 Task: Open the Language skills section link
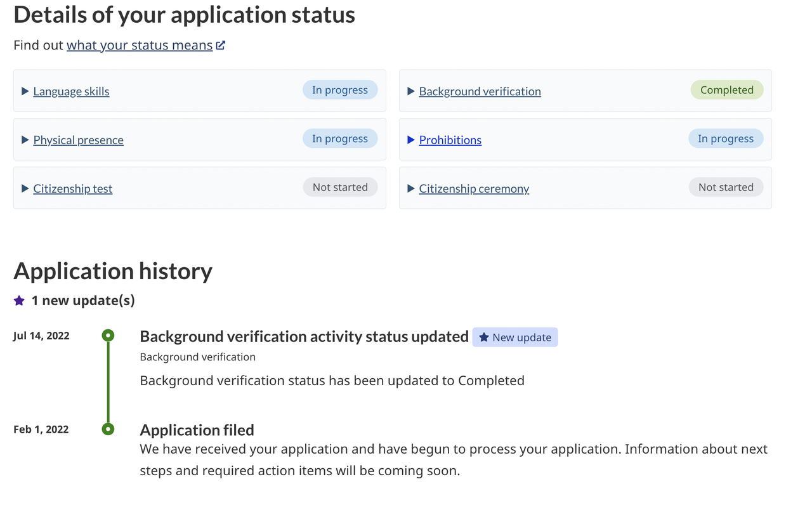[x=71, y=91]
